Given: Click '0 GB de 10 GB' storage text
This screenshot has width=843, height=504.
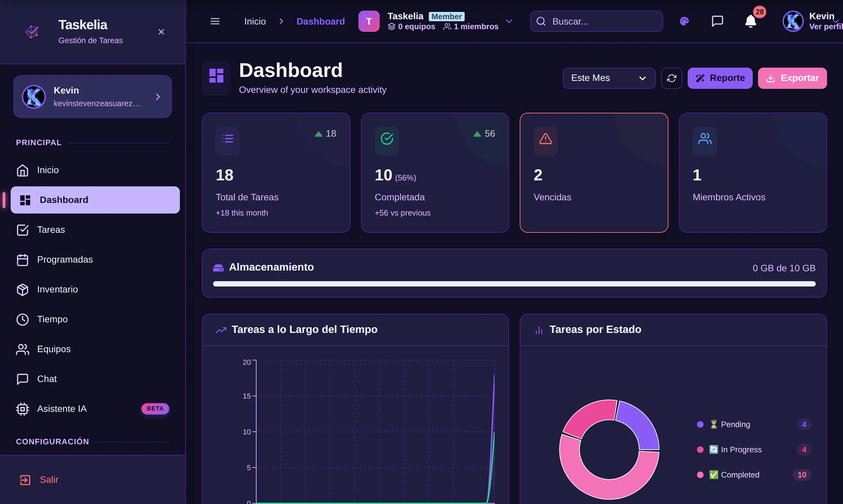Looking at the screenshot, I should coord(784,268).
